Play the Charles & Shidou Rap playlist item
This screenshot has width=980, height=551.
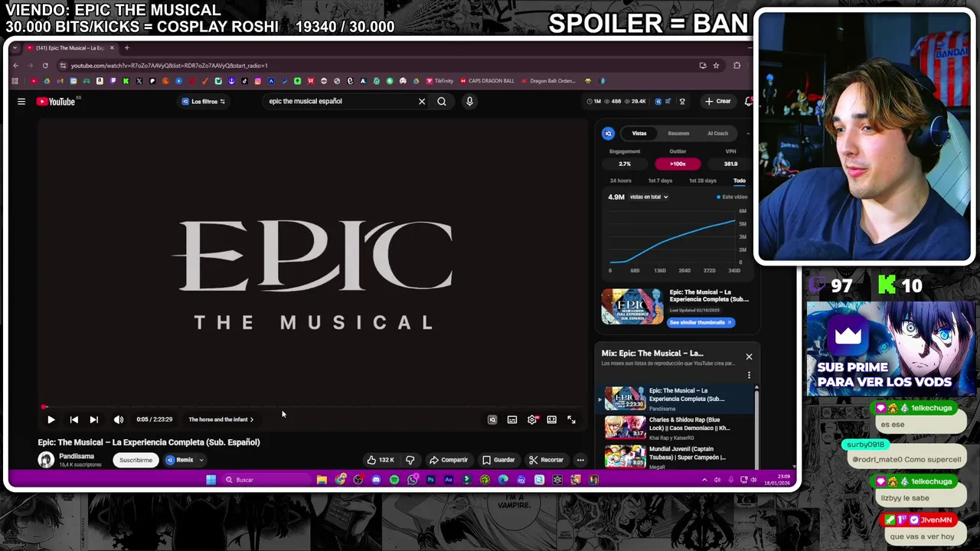pyautogui.click(x=674, y=429)
